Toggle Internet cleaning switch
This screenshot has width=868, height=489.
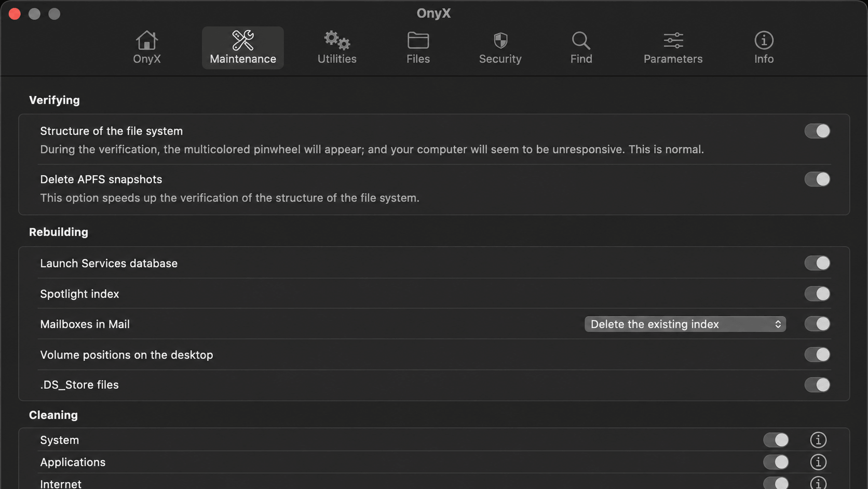pyautogui.click(x=776, y=483)
